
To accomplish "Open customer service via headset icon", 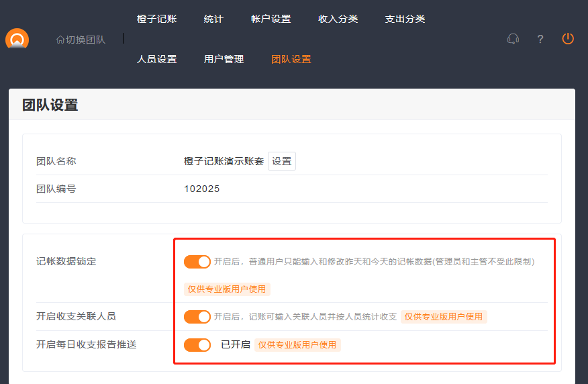I will pos(513,39).
